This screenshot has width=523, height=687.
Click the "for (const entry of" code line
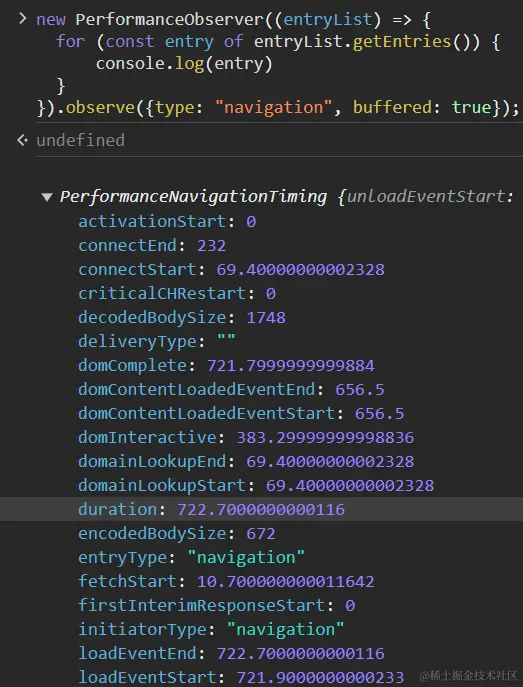pyautogui.click(x=278, y=42)
